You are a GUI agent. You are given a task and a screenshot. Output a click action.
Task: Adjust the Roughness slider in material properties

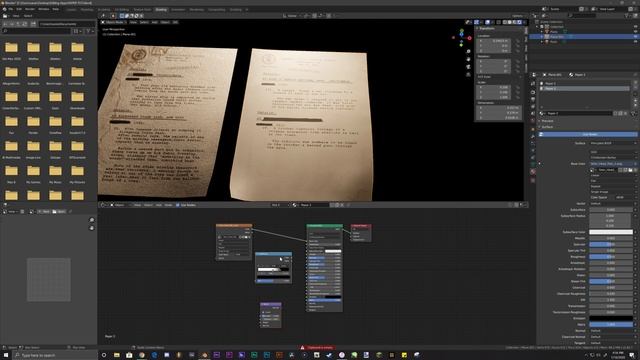611,257
